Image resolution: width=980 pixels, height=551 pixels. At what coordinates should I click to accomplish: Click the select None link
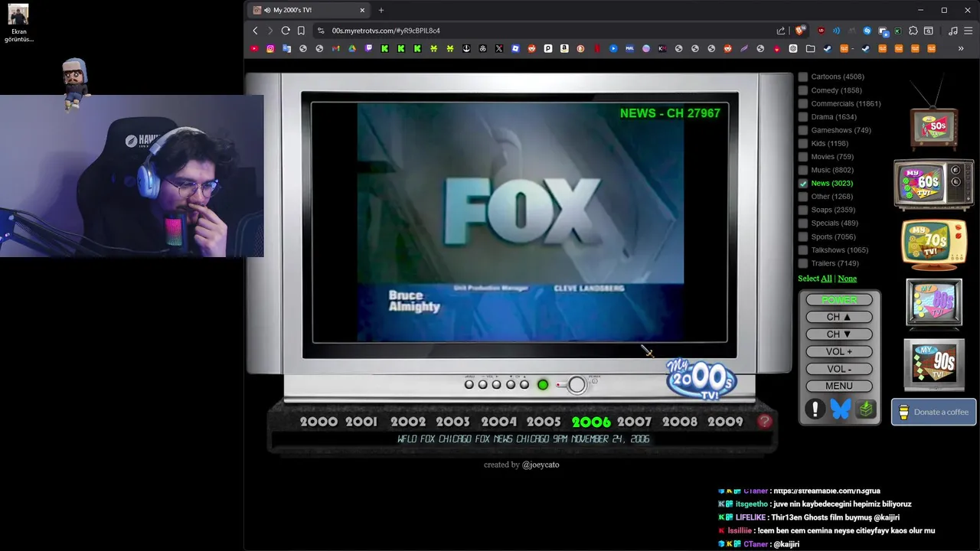(x=847, y=279)
